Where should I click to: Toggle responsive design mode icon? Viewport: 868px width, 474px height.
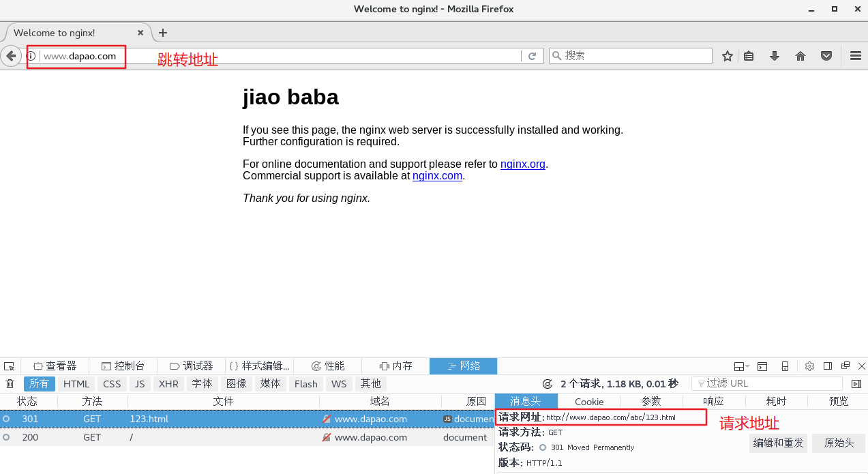785,366
